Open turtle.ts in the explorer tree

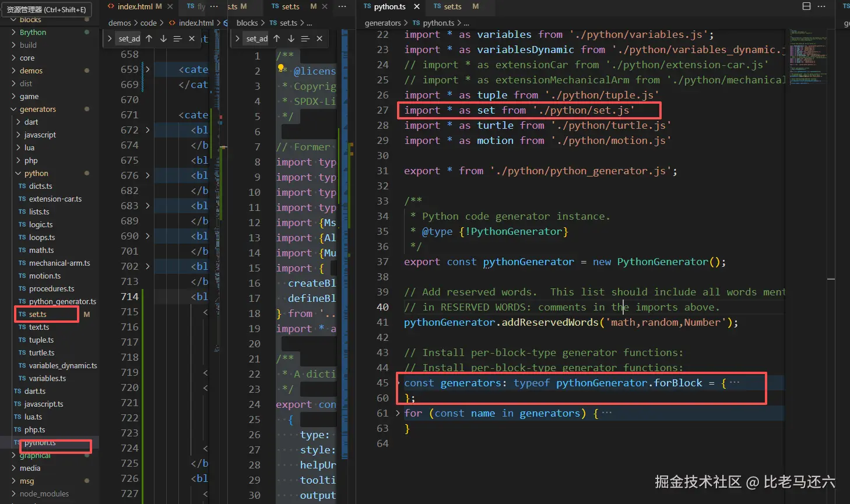[x=41, y=353]
